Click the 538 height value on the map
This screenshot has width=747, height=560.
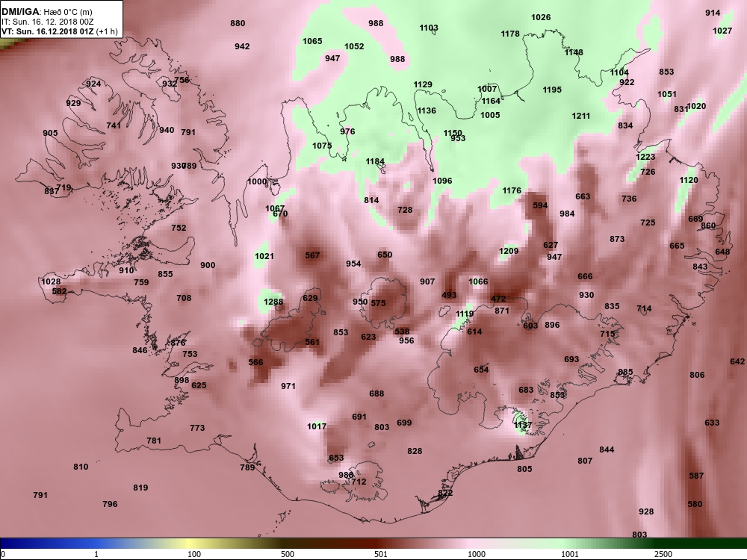point(402,332)
